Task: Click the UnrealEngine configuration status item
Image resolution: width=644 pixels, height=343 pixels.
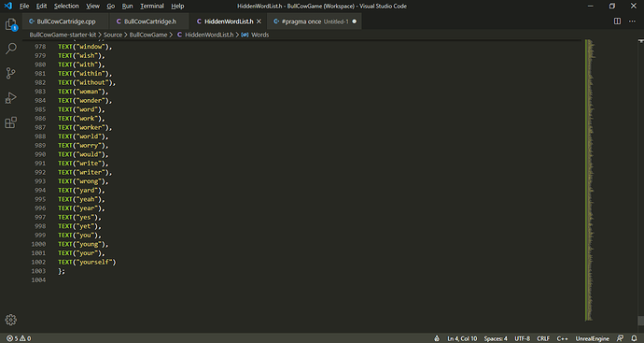Action: 593,338
